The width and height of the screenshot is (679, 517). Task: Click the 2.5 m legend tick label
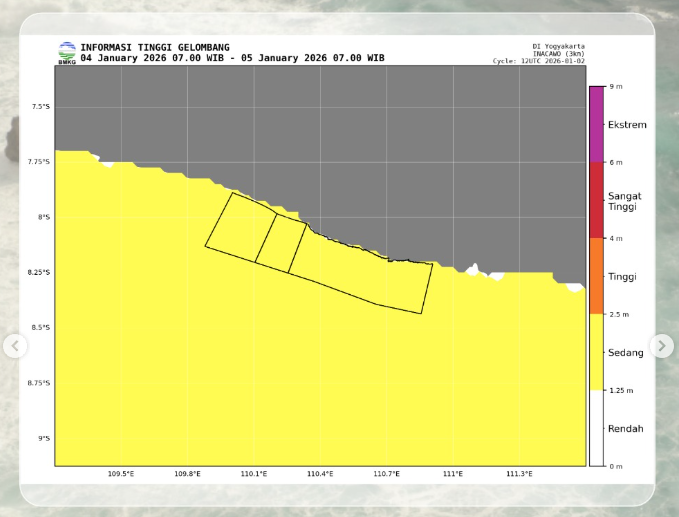click(619, 314)
